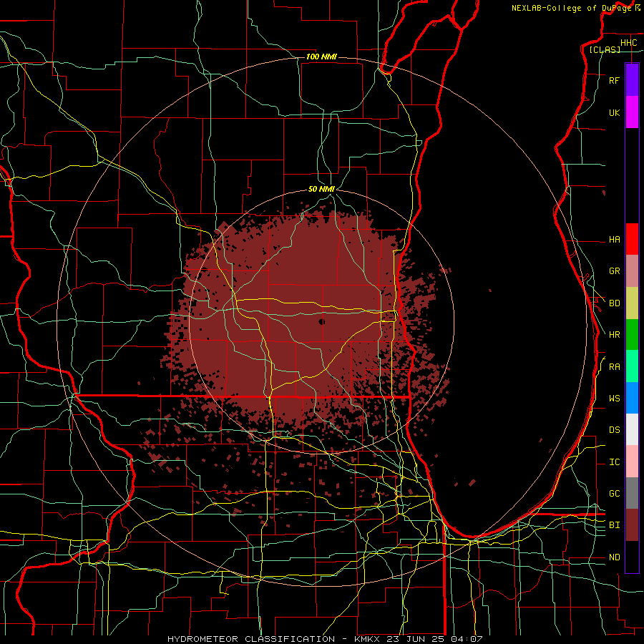This screenshot has width=644, height=644.
Task: Click the BI legend label
Action: 614,525
